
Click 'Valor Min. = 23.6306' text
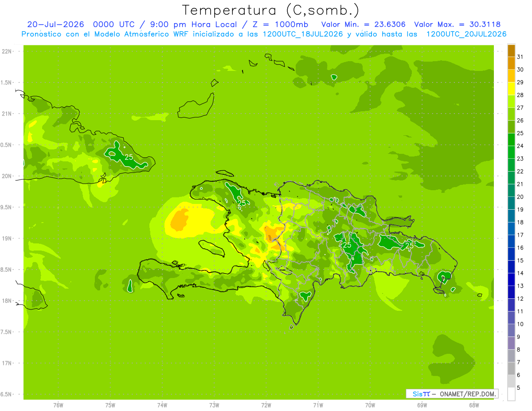coord(363,24)
